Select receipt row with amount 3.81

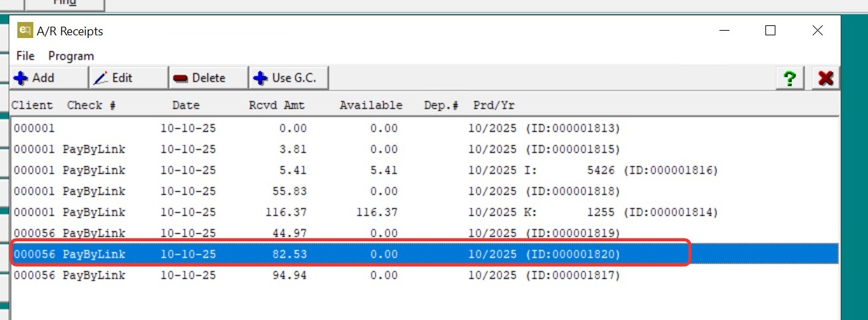425,149
